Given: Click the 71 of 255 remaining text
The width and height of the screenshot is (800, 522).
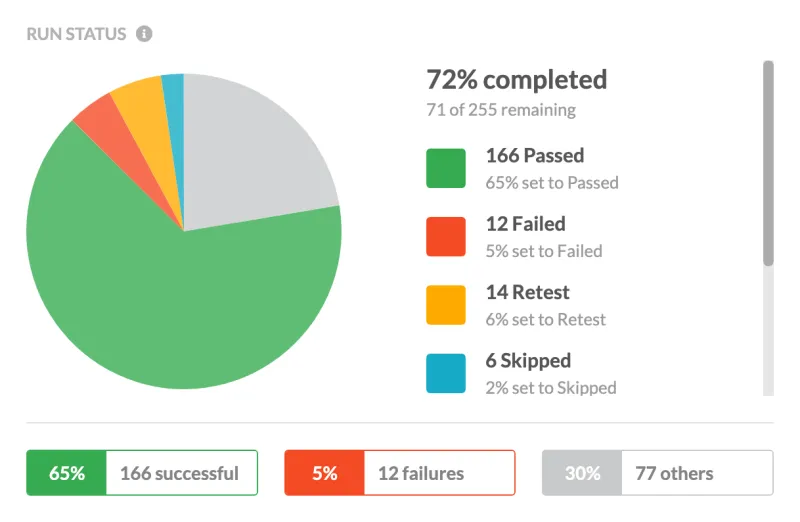Looking at the screenshot, I should [x=501, y=110].
